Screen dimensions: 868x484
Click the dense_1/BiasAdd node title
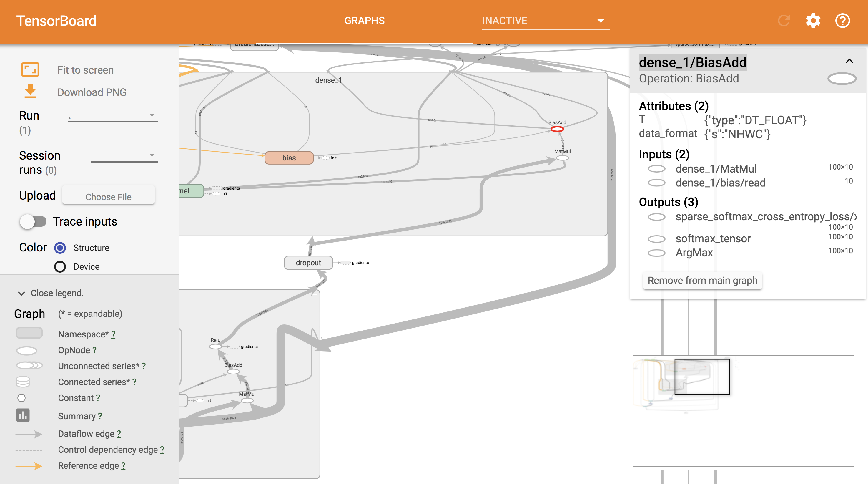pyautogui.click(x=692, y=62)
